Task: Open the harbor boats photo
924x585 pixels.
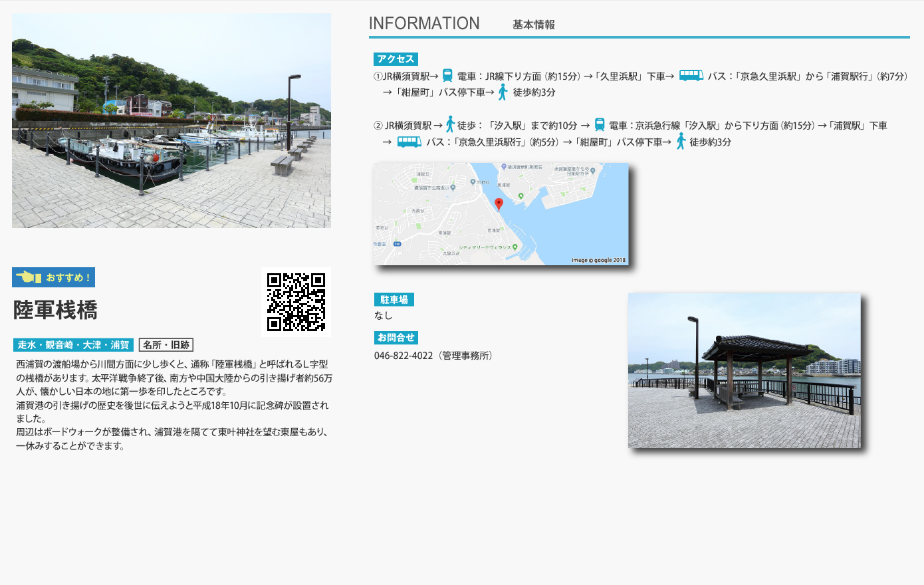Action: click(x=172, y=120)
